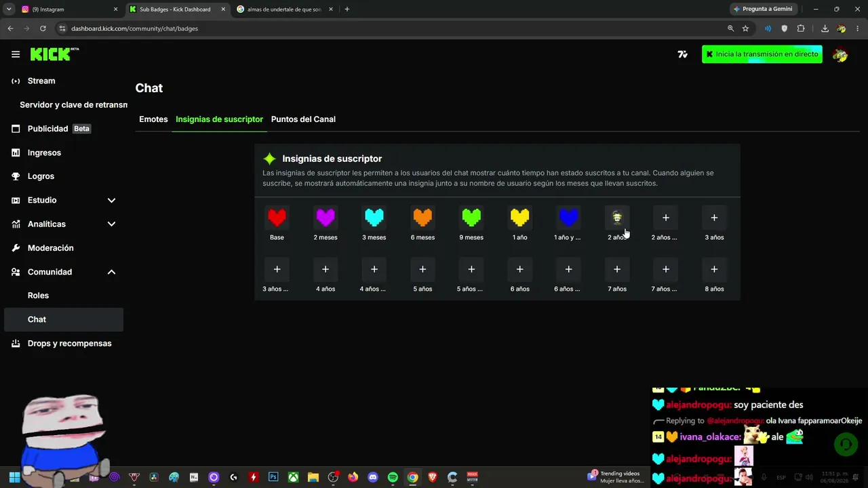Screen dimensions: 868x488
Task: Select the cyan 3 meses heart badge
Action: tap(374, 218)
